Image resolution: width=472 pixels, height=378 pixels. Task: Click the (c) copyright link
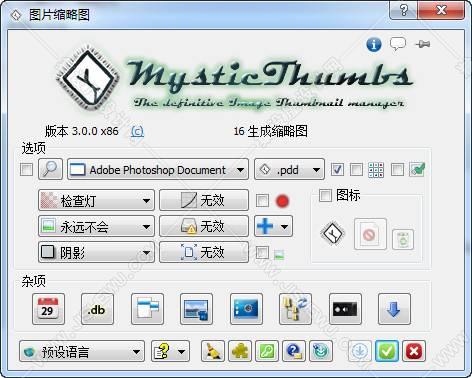point(137,132)
